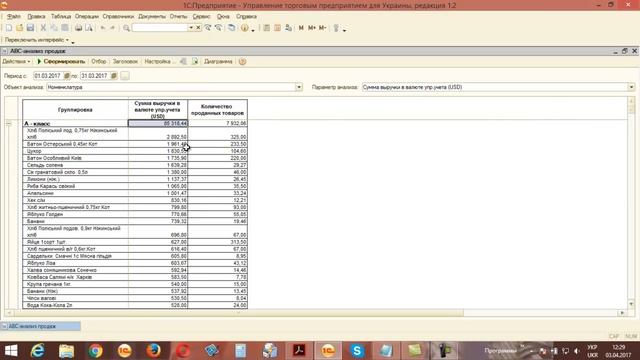Open calendar picker for end date 31.03.2017
This screenshot has height=360, width=640.
pos(114,76)
